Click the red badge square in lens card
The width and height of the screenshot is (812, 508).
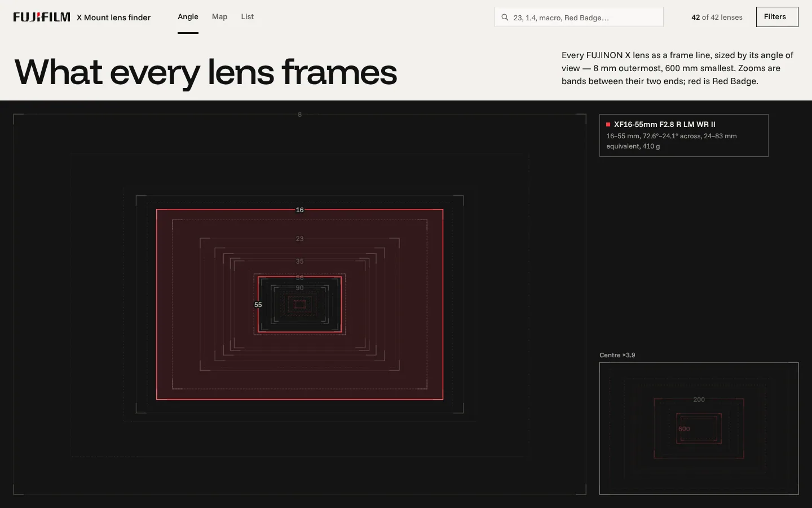tap(608, 124)
